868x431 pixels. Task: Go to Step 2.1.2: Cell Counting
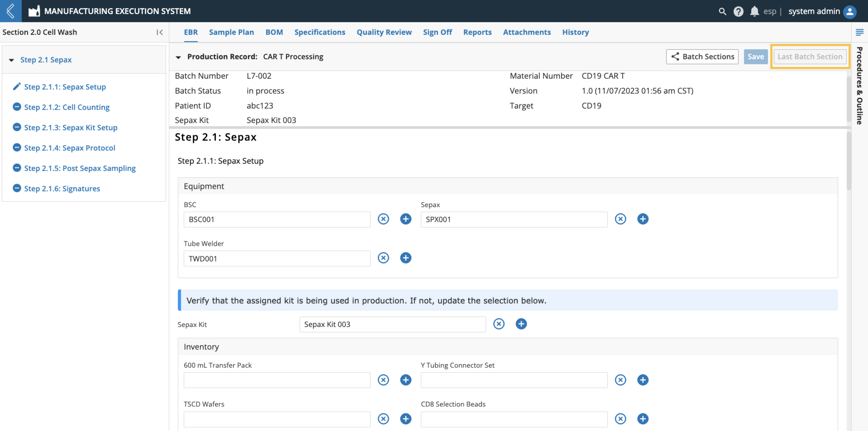(x=67, y=107)
